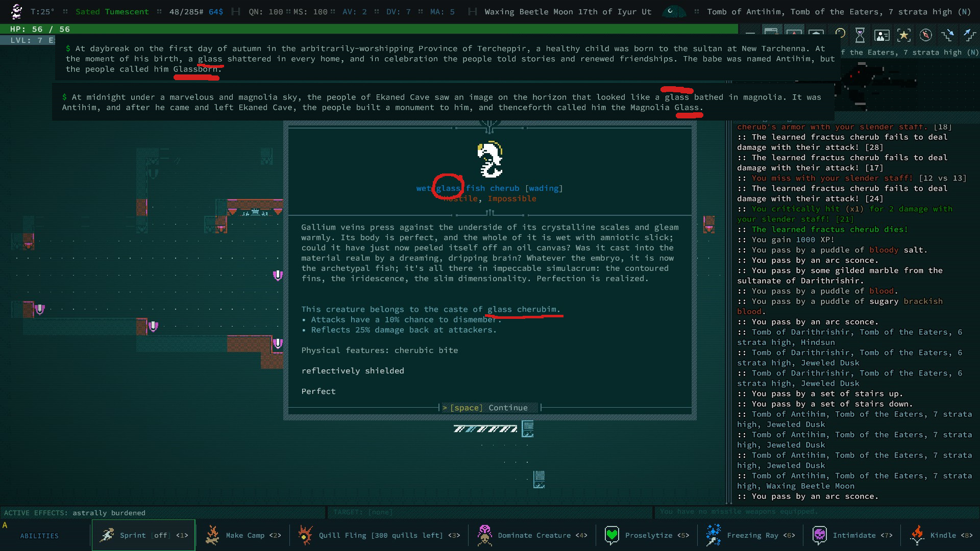The height and width of the screenshot is (551, 980).
Task: Click the character avatar icon top-left
Action: [17, 11]
